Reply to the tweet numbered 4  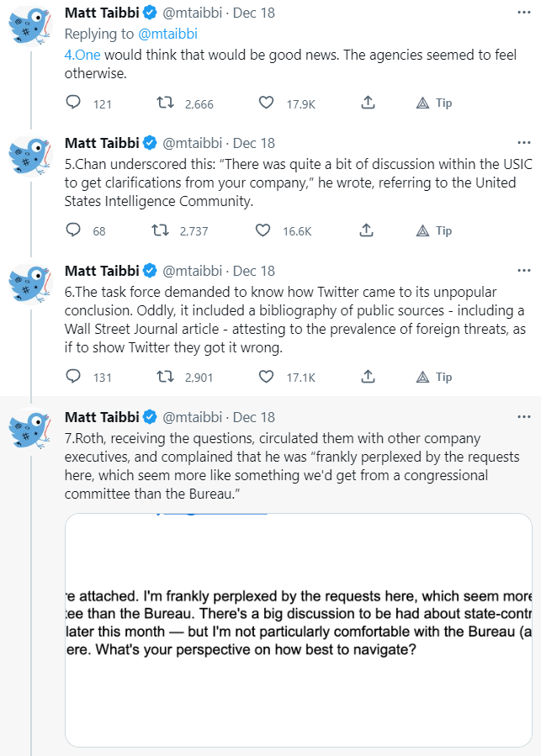tap(73, 103)
